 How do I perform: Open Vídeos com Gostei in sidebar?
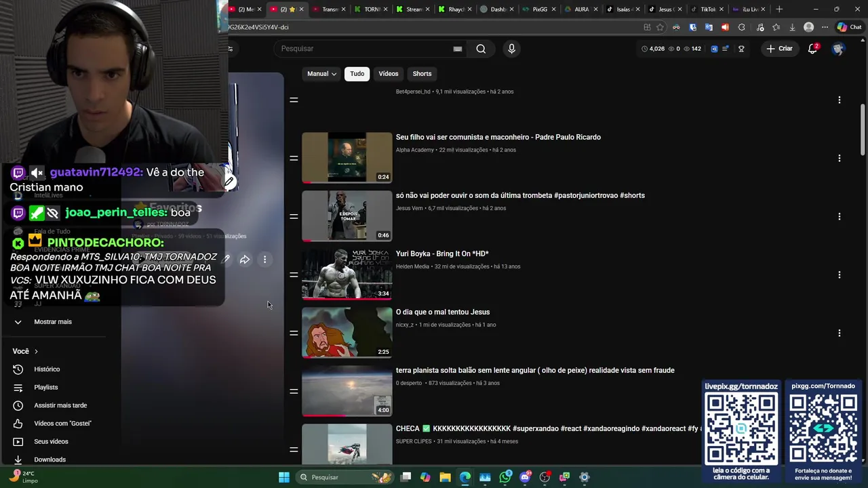(62, 424)
